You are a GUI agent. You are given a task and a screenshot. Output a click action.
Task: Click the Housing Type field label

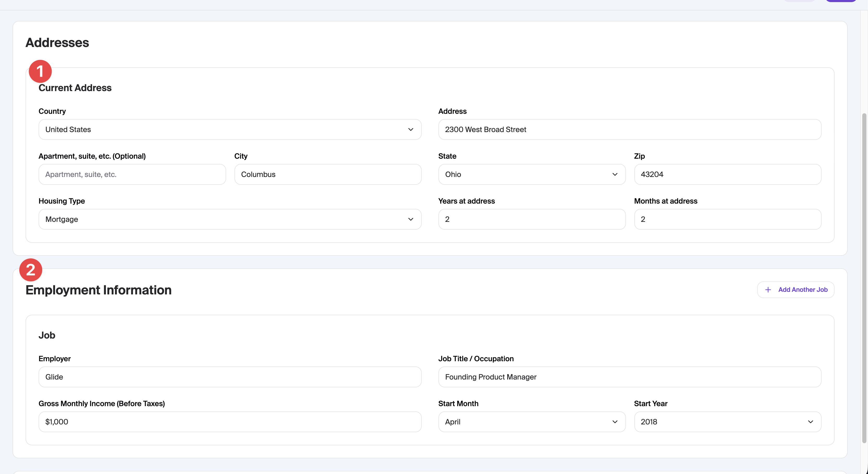(62, 201)
